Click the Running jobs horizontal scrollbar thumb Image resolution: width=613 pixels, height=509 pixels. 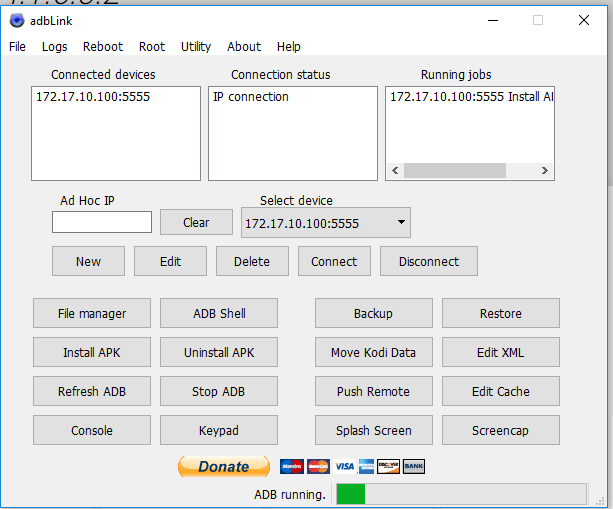[x=455, y=170]
